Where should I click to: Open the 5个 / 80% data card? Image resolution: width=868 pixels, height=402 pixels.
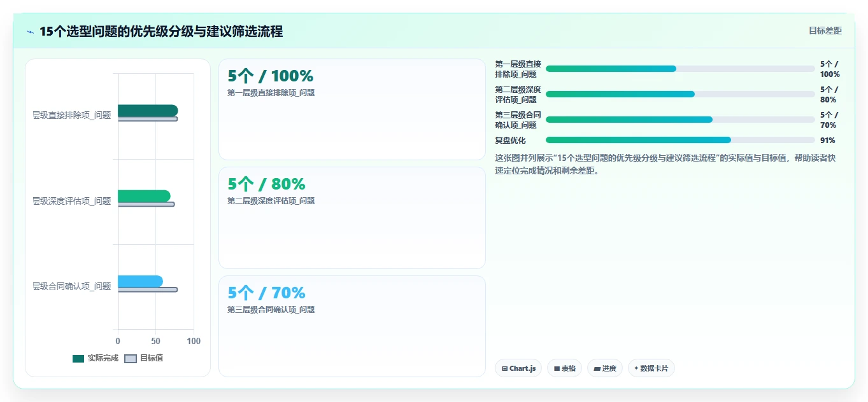[x=352, y=218]
